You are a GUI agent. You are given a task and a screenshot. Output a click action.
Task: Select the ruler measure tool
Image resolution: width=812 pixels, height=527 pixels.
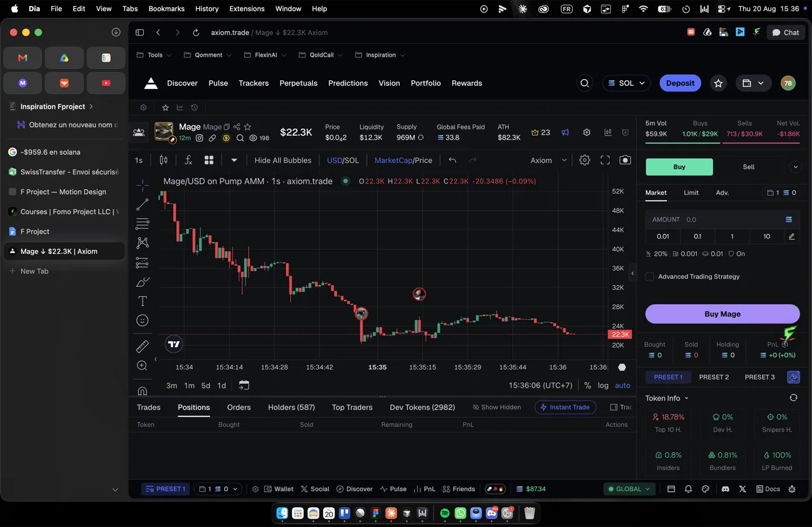(x=142, y=346)
